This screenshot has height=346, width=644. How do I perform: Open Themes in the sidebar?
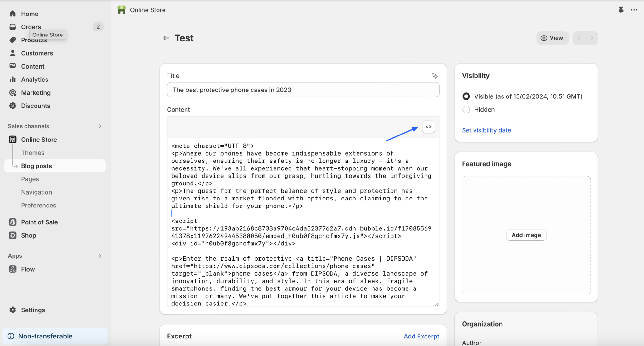click(x=33, y=153)
